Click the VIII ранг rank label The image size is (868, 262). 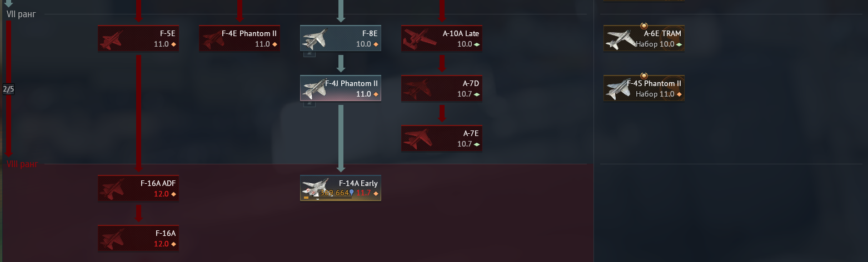tap(22, 164)
